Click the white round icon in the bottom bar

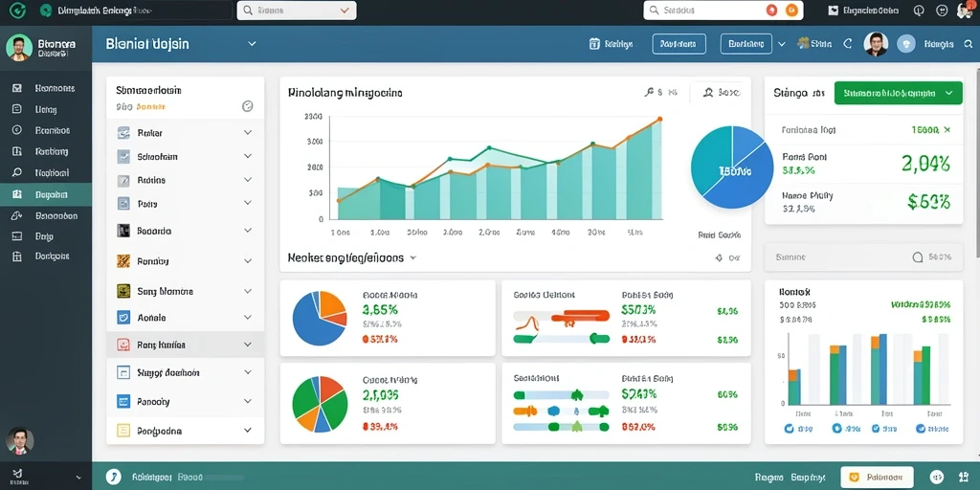click(113, 477)
